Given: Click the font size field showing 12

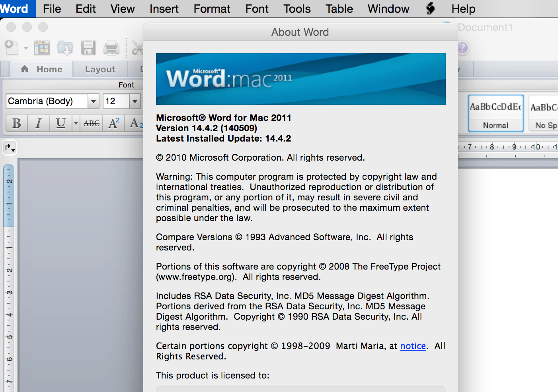Looking at the screenshot, I should tap(116, 101).
